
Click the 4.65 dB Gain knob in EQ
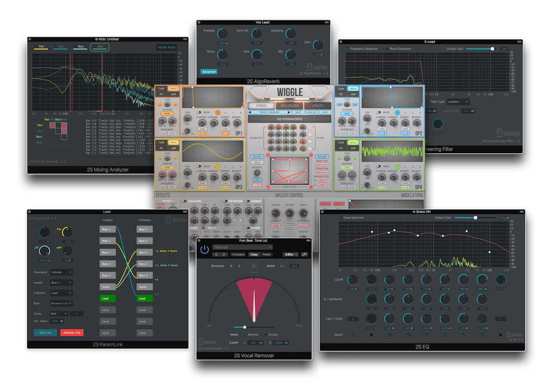pyautogui.click(x=408, y=318)
